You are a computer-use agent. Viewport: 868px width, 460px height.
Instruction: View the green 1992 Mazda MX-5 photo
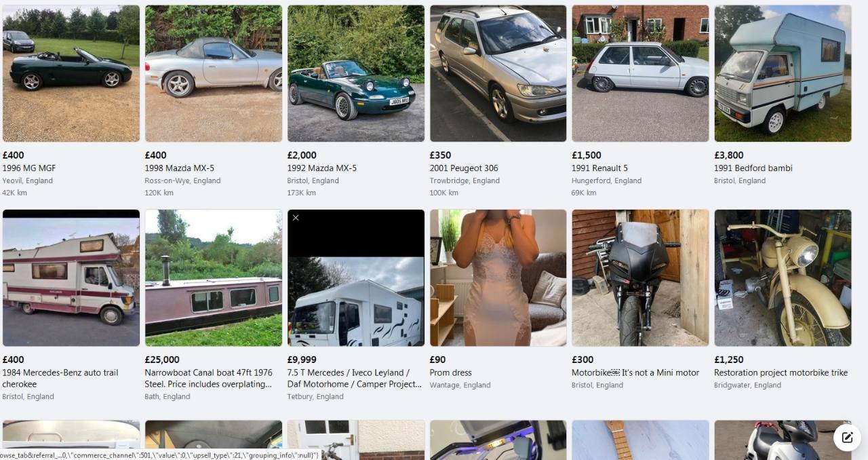coord(356,73)
